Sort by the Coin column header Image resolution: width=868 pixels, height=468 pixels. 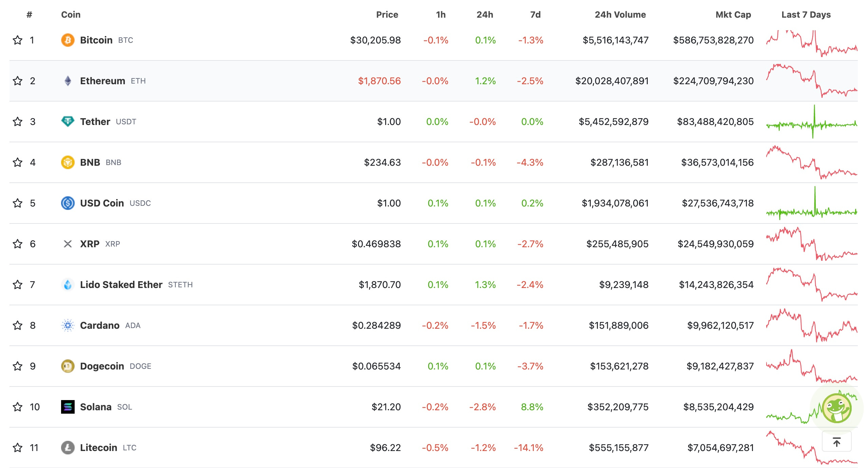click(x=71, y=15)
